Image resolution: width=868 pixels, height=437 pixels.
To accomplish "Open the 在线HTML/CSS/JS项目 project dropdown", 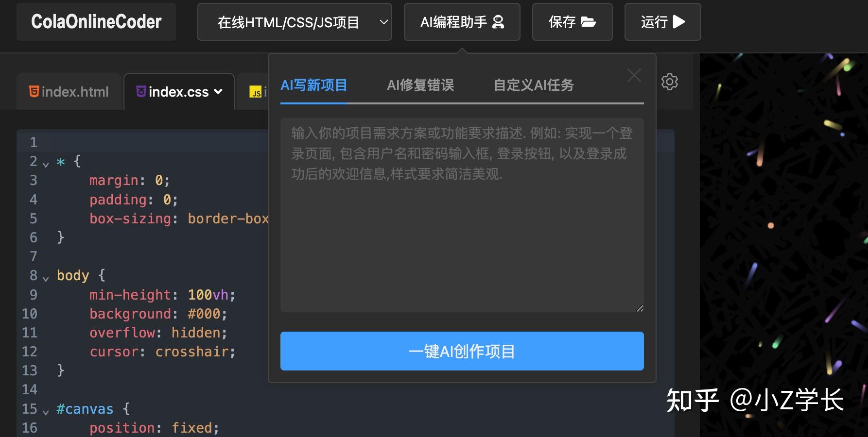I will coord(295,22).
